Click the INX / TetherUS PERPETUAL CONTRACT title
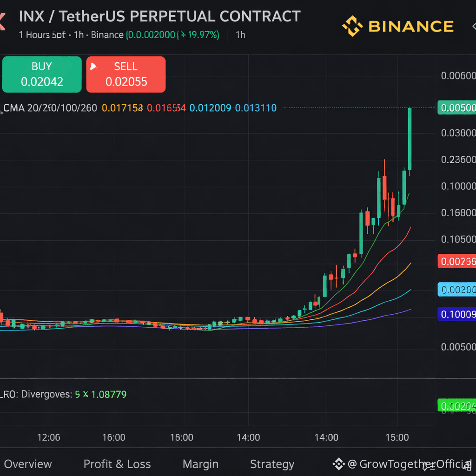This screenshot has height=476, width=476. pos(160,16)
